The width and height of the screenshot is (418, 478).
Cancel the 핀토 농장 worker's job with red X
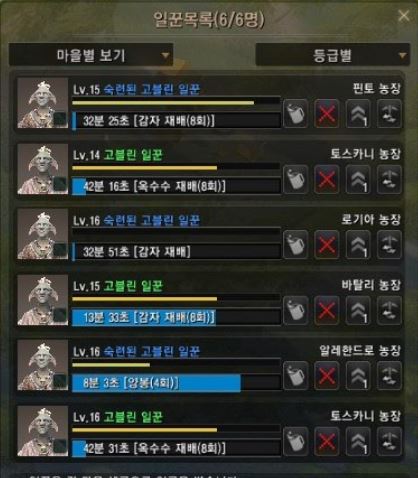click(326, 114)
